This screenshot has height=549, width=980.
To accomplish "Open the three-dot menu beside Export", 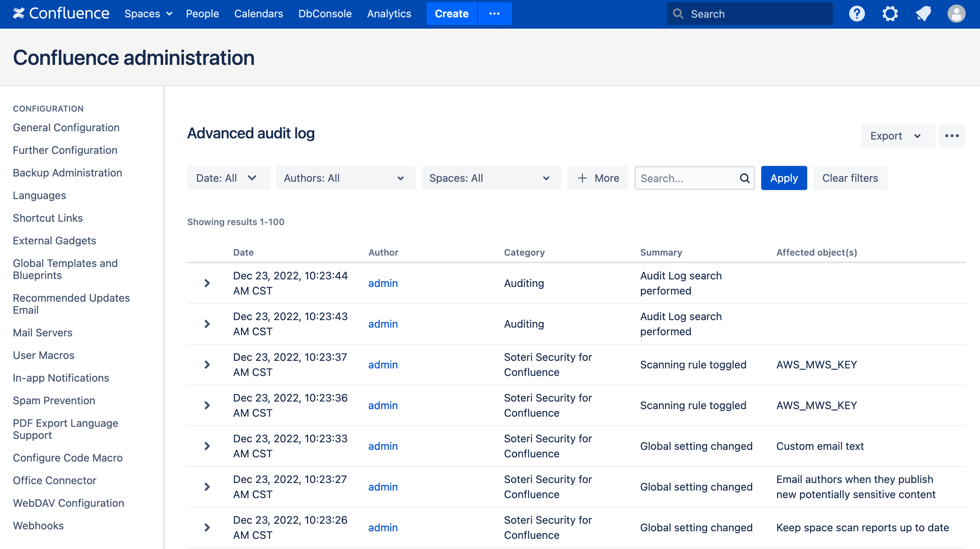I will coord(951,136).
